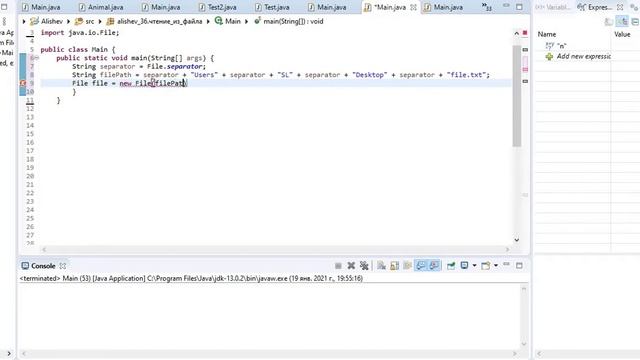Click the editor scroll-down arrow
Screen dimensions: 640x360
517,240
